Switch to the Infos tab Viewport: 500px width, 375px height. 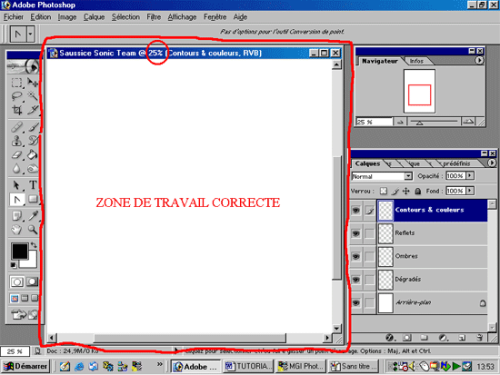tap(416, 61)
